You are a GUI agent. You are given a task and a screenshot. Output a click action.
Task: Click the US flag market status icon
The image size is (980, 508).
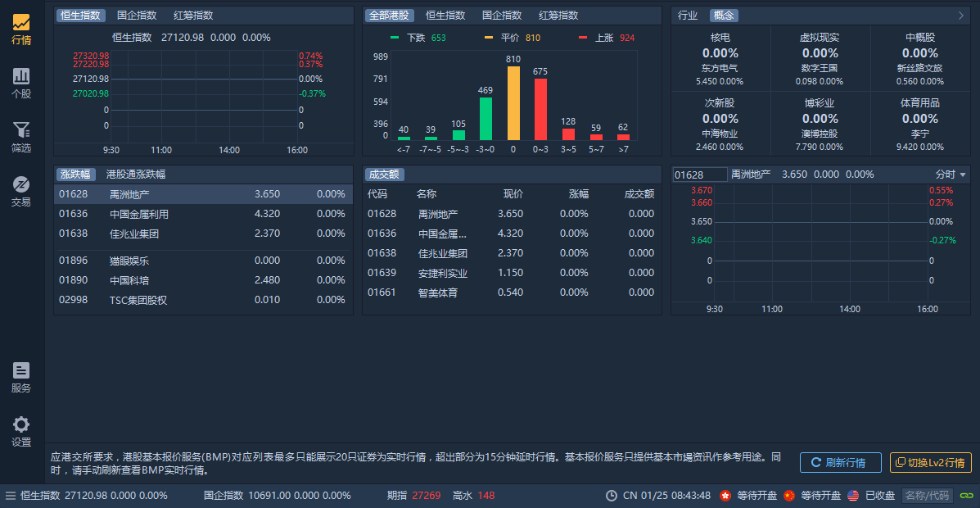(x=853, y=496)
